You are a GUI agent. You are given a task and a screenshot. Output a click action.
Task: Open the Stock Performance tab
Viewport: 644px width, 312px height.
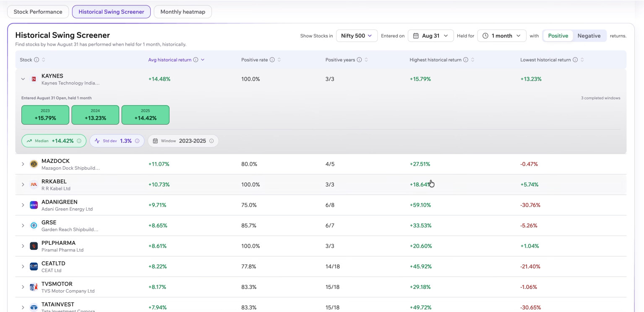click(38, 12)
